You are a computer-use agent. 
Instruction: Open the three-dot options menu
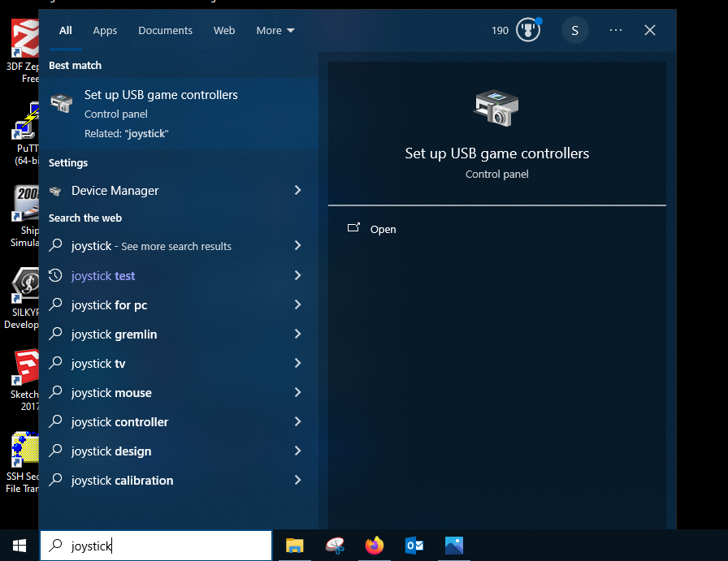pyautogui.click(x=616, y=30)
